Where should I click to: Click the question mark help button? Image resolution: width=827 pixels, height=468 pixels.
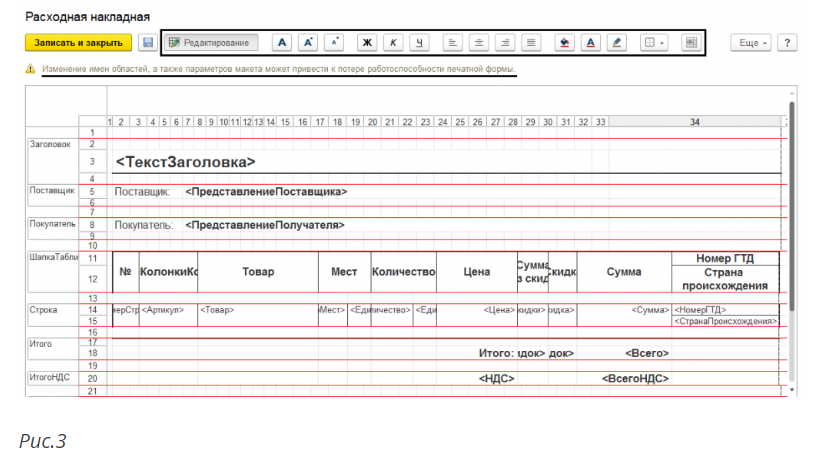(788, 43)
